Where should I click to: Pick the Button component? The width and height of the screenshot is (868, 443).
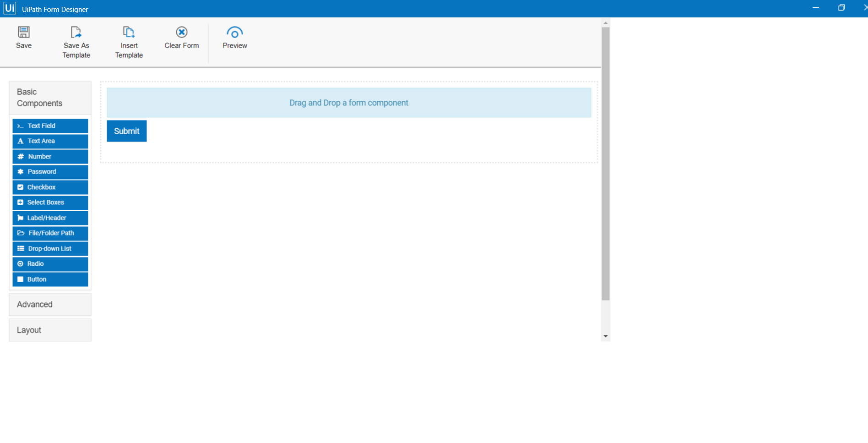click(x=50, y=279)
